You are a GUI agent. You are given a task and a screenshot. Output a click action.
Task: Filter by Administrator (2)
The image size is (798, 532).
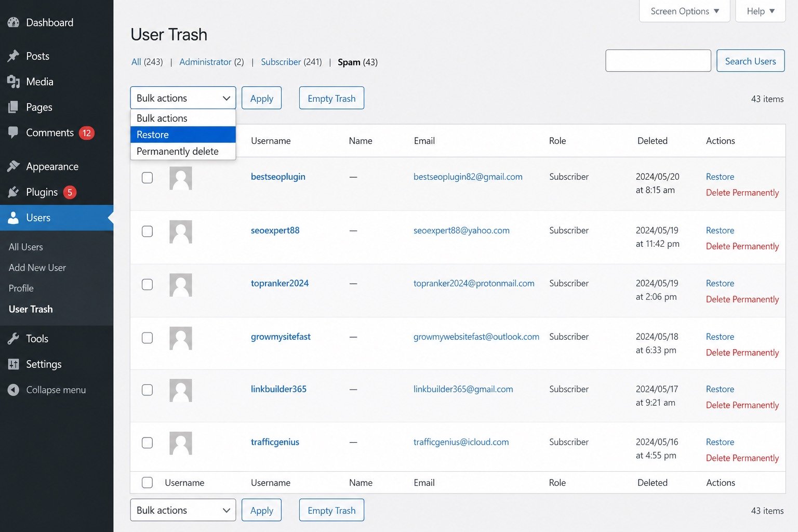[x=211, y=62]
